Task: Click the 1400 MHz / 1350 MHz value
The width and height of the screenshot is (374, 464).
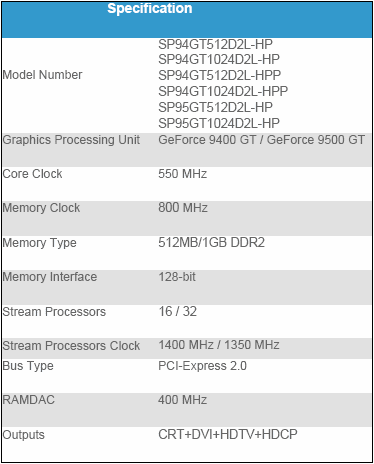Action: (x=219, y=345)
